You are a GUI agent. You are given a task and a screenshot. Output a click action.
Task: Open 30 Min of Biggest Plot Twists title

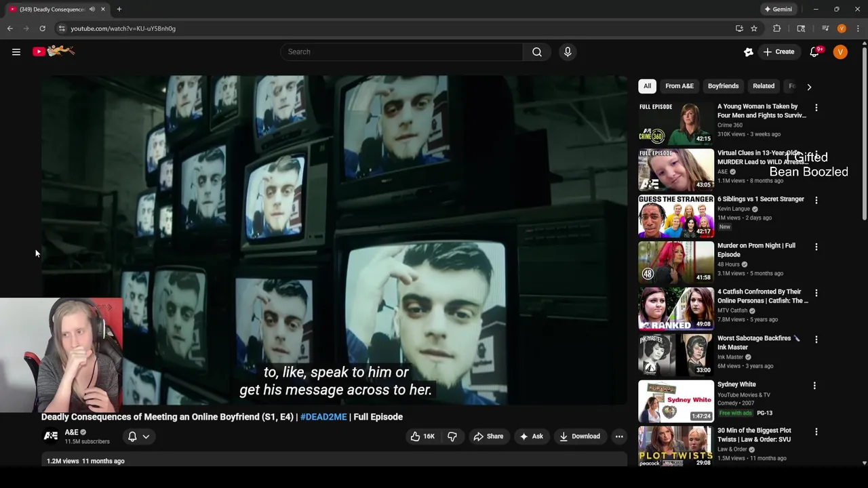754,435
